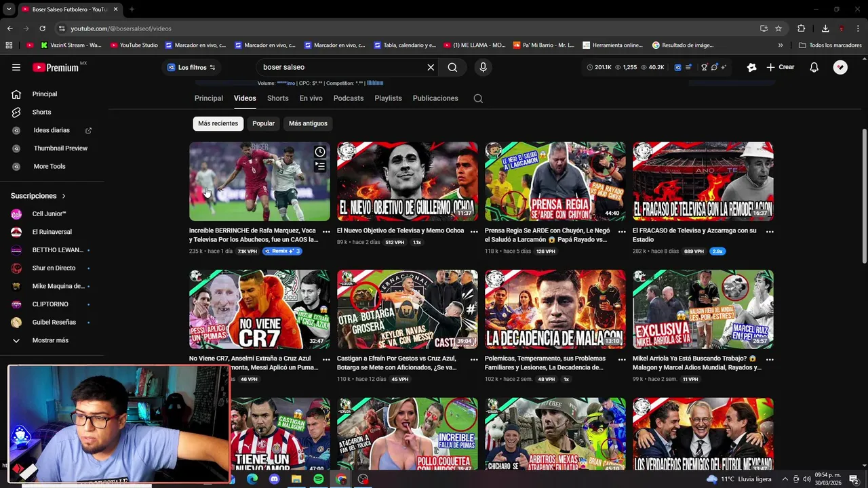This screenshot has height=488, width=868.
Task: Switch to the Playlists tab
Action: tap(389, 98)
